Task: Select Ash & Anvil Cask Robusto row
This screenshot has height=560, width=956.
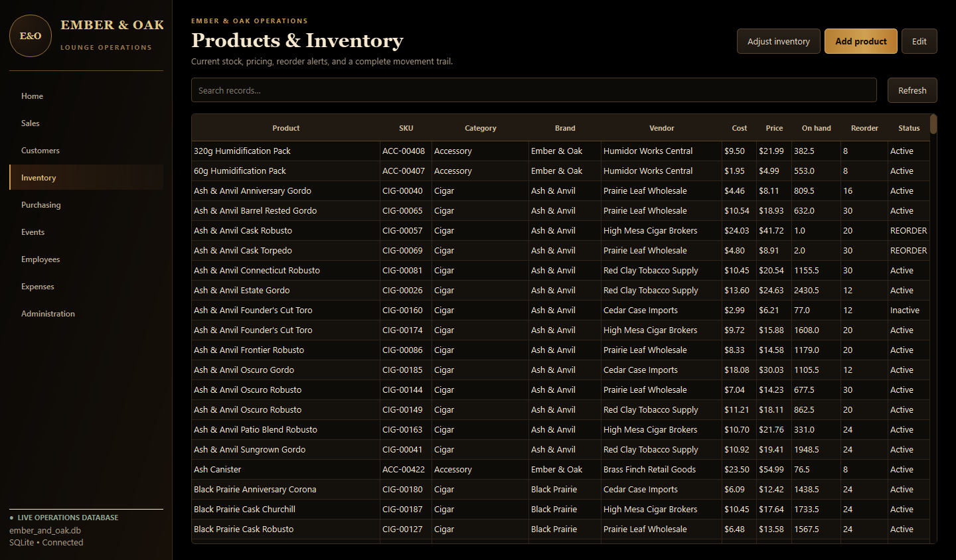Action: (x=561, y=231)
